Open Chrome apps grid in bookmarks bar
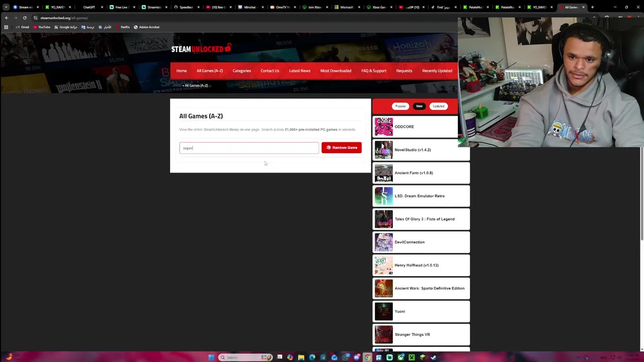The width and height of the screenshot is (644, 362). click(6, 27)
